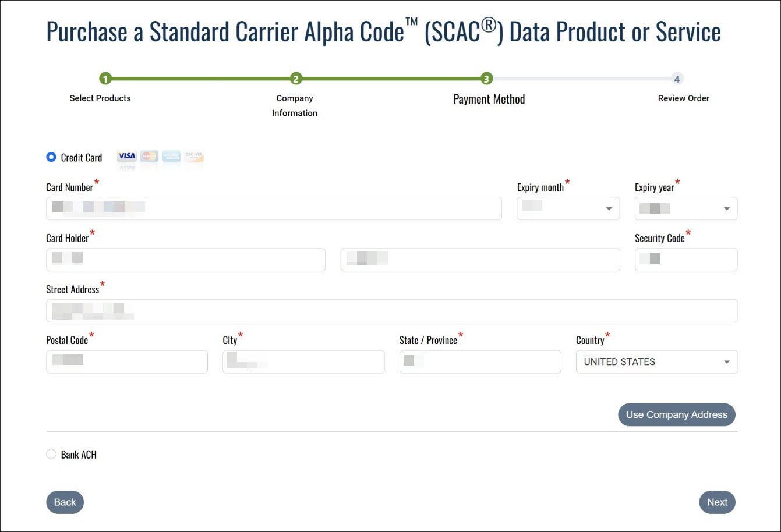This screenshot has height=532, width=781.
Task: Open the Expiry month dropdown
Action: pyautogui.click(x=568, y=208)
